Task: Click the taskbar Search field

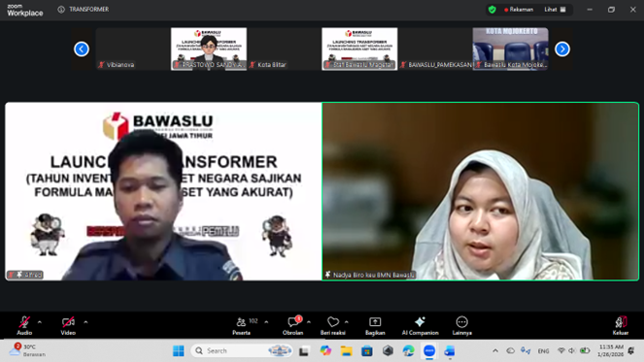Action: 242,351
